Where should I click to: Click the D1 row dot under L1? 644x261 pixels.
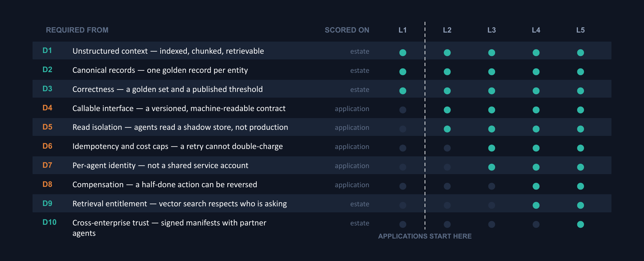[x=403, y=53]
